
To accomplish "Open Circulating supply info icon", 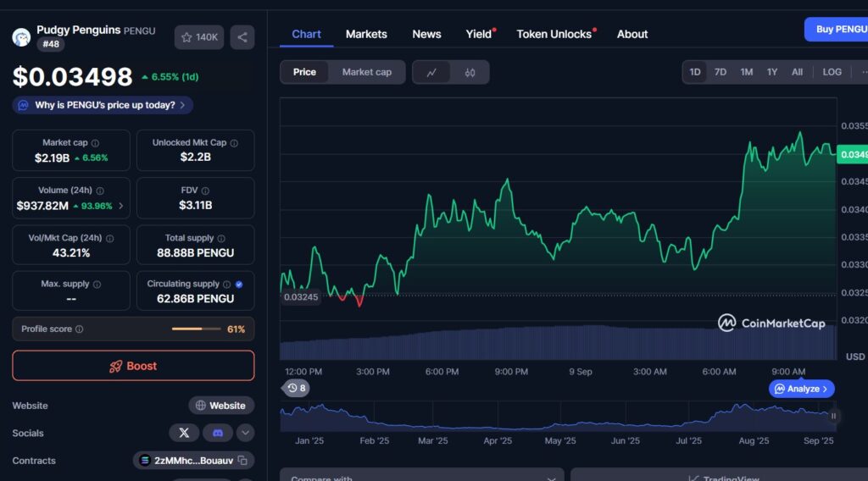I will [226, 285].
